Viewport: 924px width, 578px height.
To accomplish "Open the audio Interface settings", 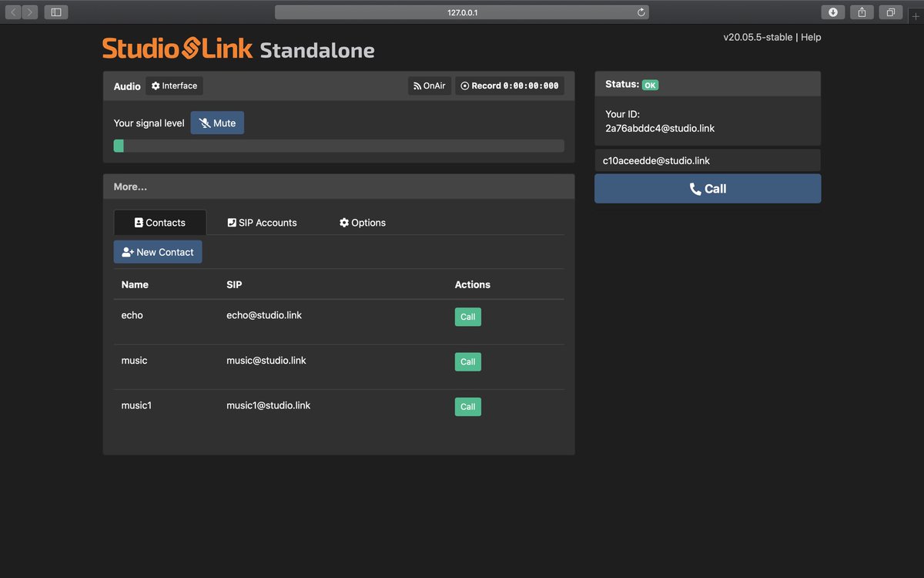I will tap(174, 86).
